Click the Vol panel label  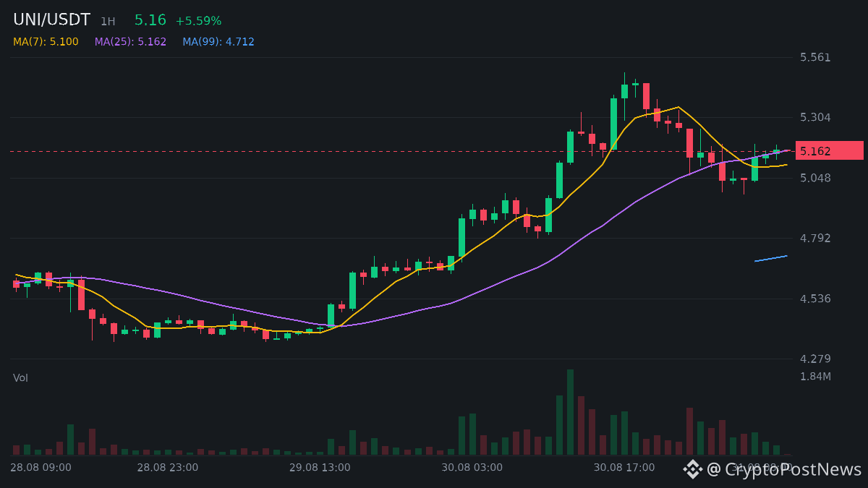click(20, 377)
